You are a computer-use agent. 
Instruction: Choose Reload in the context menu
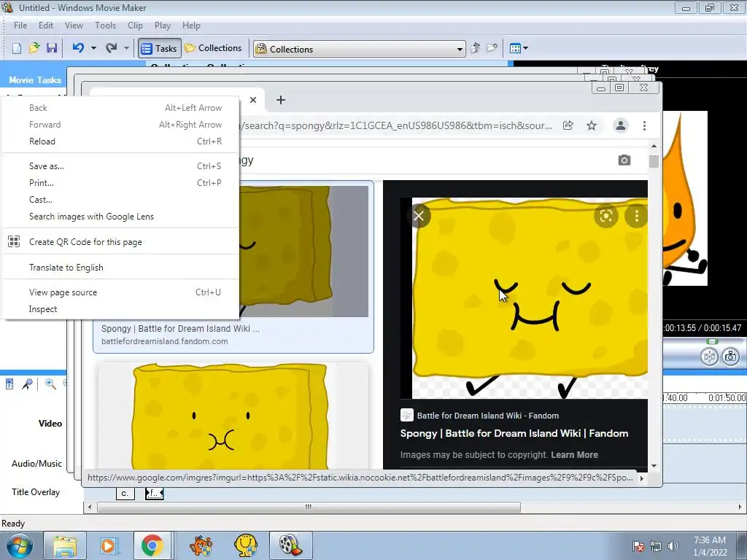(120, 141)
